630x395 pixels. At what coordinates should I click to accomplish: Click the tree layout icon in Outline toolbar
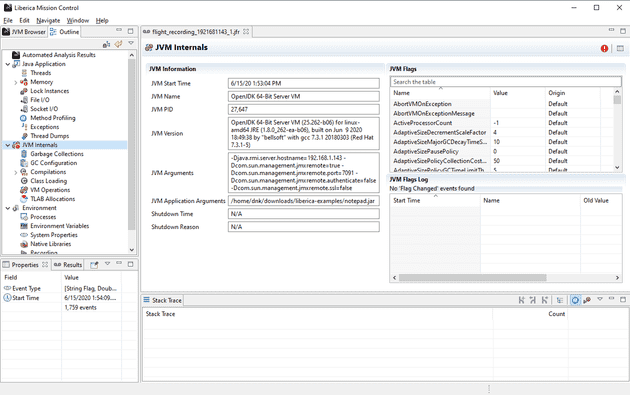(x=106, y=44)
